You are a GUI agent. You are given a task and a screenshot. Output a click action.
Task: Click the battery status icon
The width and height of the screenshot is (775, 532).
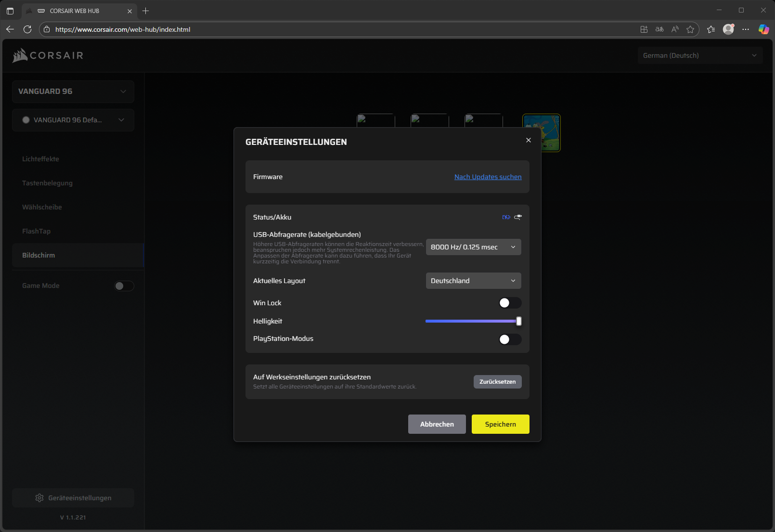(x=506, y=217)
